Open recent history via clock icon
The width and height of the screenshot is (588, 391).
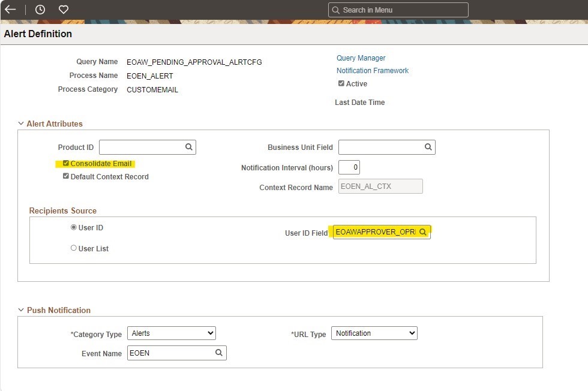tap(39, 10)
